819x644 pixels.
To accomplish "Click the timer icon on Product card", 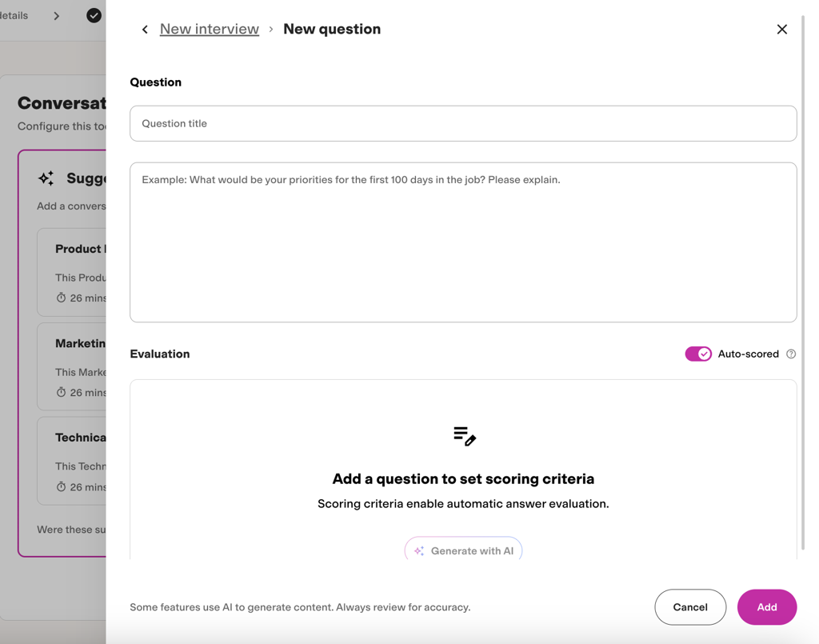I will coord(61,298).
